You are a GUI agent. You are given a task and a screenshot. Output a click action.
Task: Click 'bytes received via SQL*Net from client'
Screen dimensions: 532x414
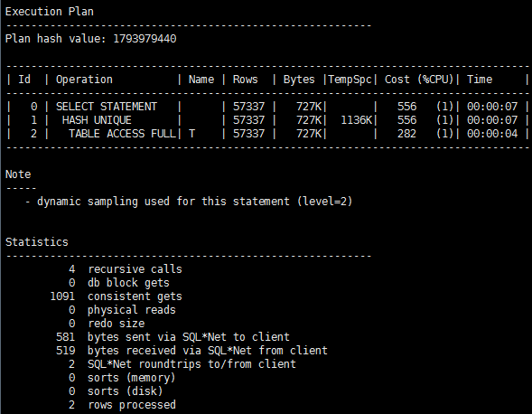[x=191, y=351]
